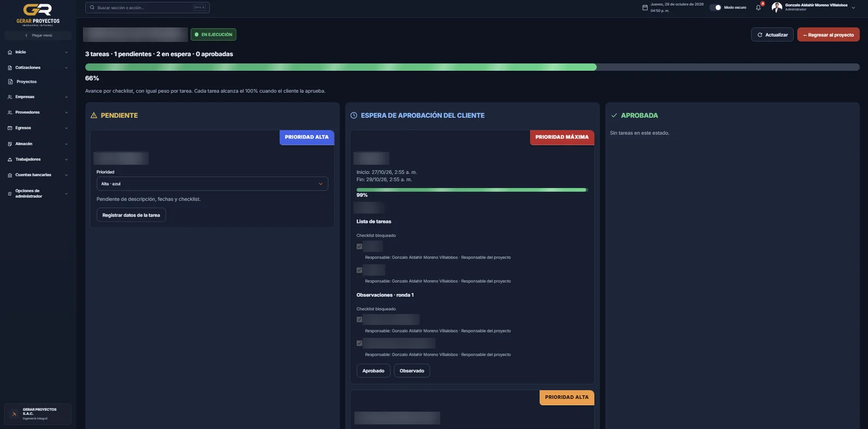
Task: Expand the Opciones de administrador chevron
Action: pyautogui.click(x=66, y=194)
